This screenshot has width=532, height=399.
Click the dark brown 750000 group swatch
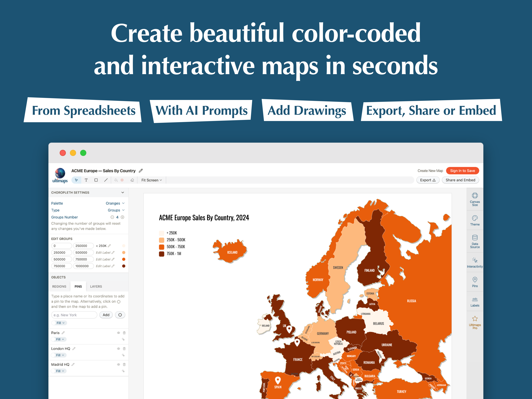[124, 266]
